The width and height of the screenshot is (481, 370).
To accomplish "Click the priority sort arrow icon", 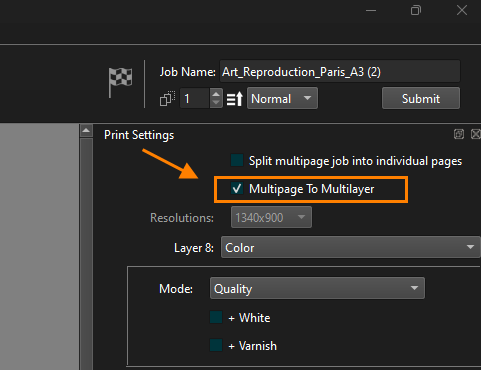I will (x=235, y=99).
